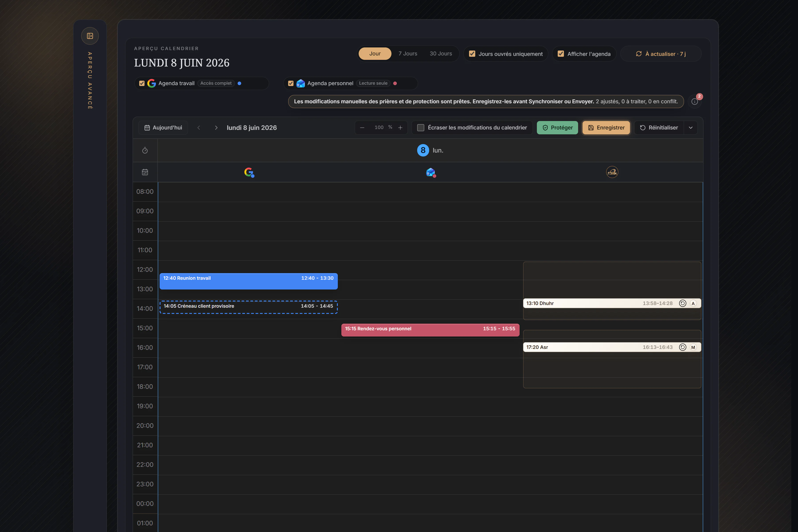The width and height of the screenshot is (798, 532).
Task: Click the zoom percentage field showing 100
Action: [379, 128]
